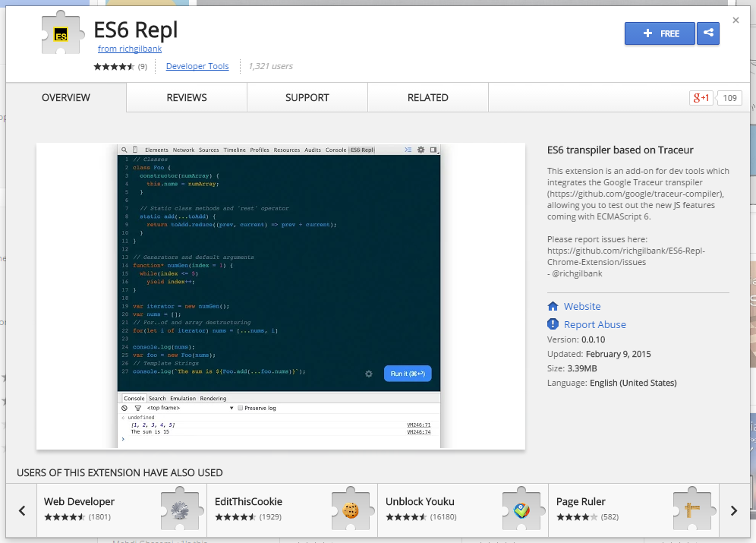Viewport: 756px width, 543px height.
Task: Click the devtools settings gear in screenshot
Action: [421, 150]
